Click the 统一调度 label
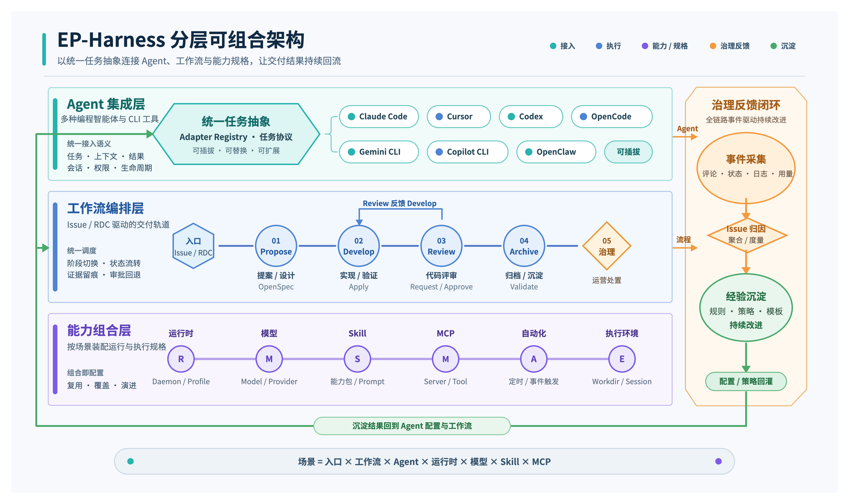849x504 pixels. (x=82, y=250)
